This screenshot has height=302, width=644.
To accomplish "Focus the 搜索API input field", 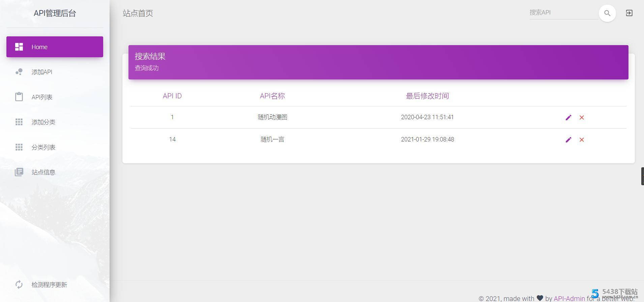I will point(562,13).
